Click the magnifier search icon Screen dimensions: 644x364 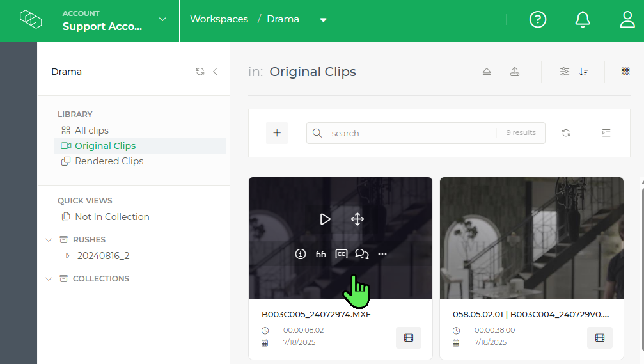click(x=317, y=133)
